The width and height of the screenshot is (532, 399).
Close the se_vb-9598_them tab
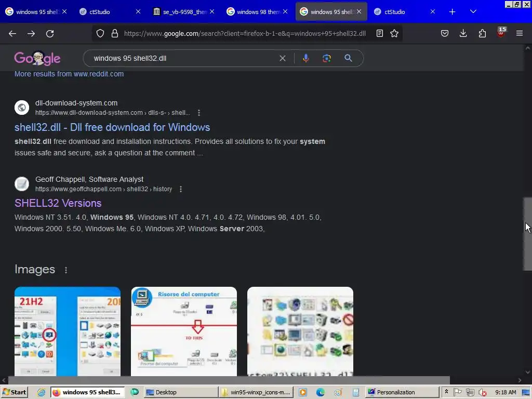coord(212,11)
